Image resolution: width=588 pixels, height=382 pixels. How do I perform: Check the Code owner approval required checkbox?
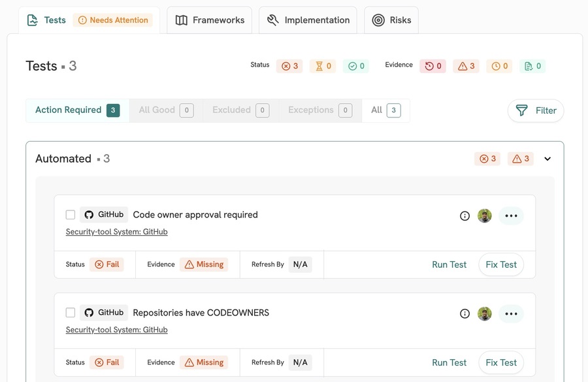pos(71,215)
